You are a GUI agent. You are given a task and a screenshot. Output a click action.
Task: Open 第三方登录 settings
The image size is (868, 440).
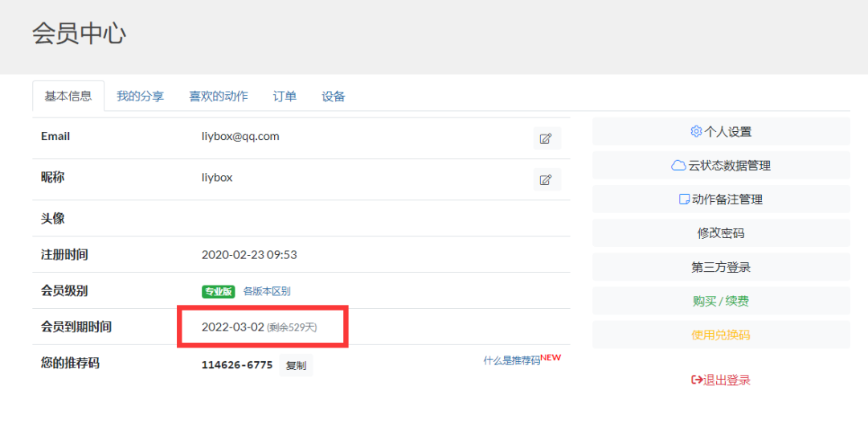click(x=721, y=267)
